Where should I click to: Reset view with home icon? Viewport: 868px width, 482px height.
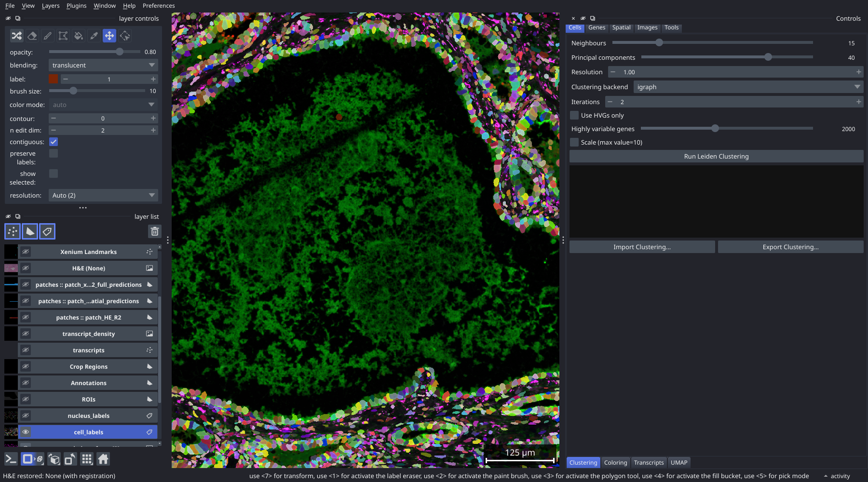103,459
